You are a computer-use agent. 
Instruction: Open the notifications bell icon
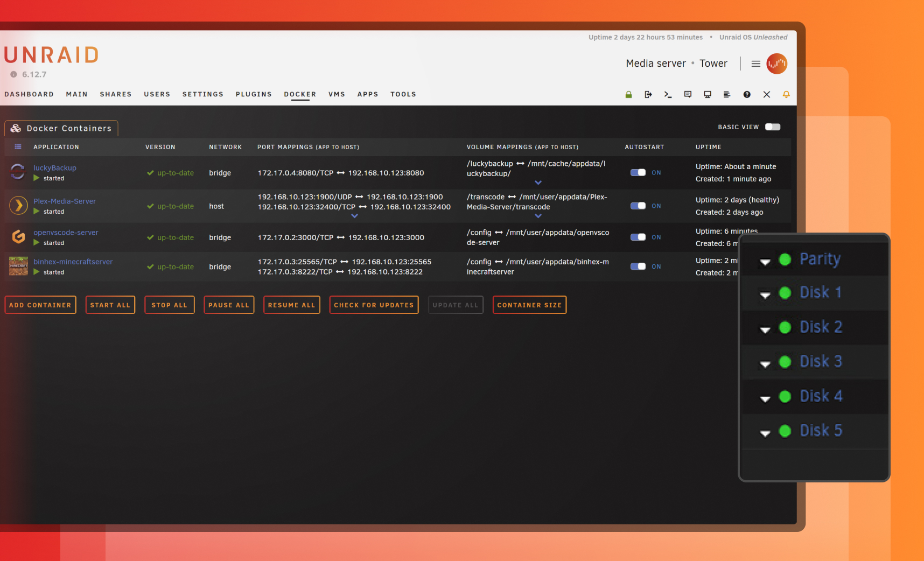(786, 94)
